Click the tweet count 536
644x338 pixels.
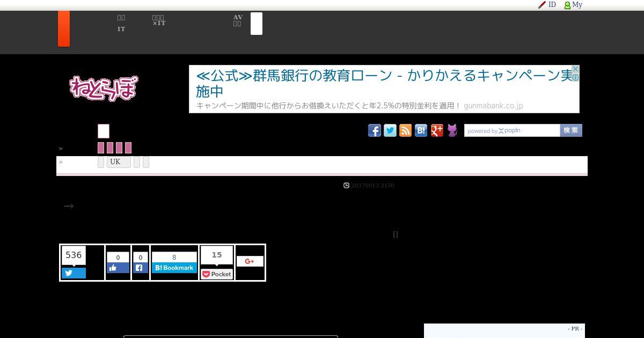point(74,255)
